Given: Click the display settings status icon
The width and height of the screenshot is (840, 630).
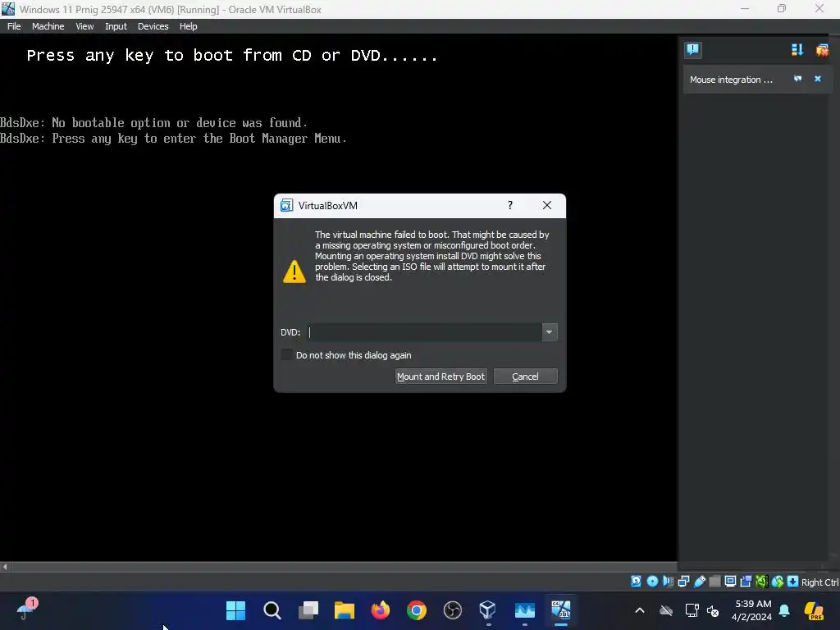Looking at the screenshot, I should [x=730, y=582].
